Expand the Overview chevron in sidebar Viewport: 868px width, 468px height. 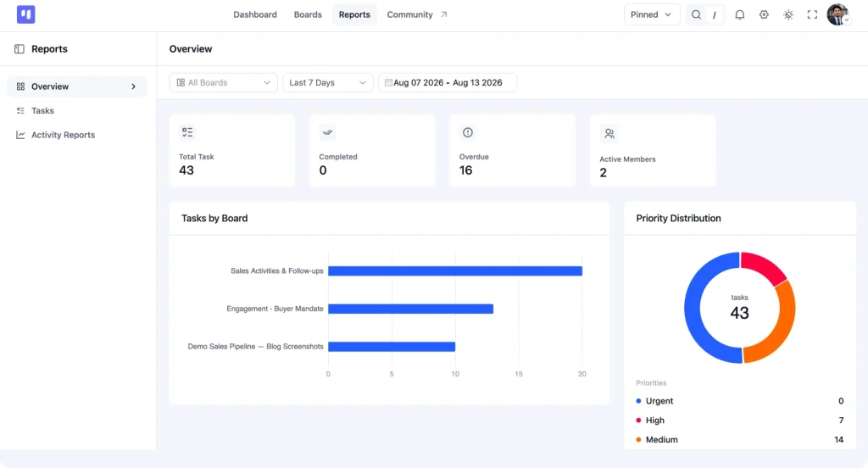click(133, 86)
